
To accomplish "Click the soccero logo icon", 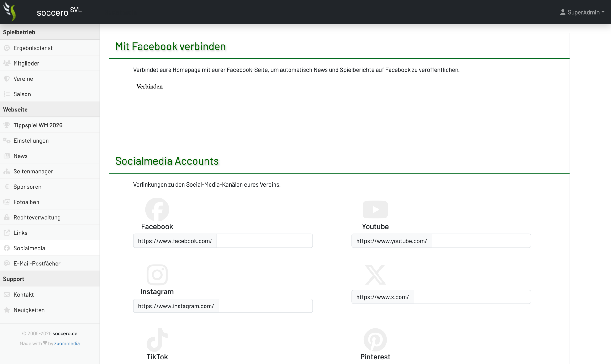I will (10, 12).
